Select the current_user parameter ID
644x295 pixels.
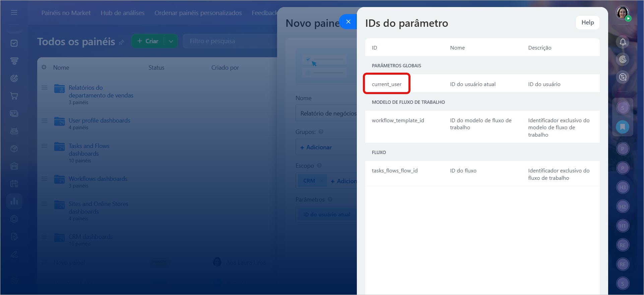[386, 84]
